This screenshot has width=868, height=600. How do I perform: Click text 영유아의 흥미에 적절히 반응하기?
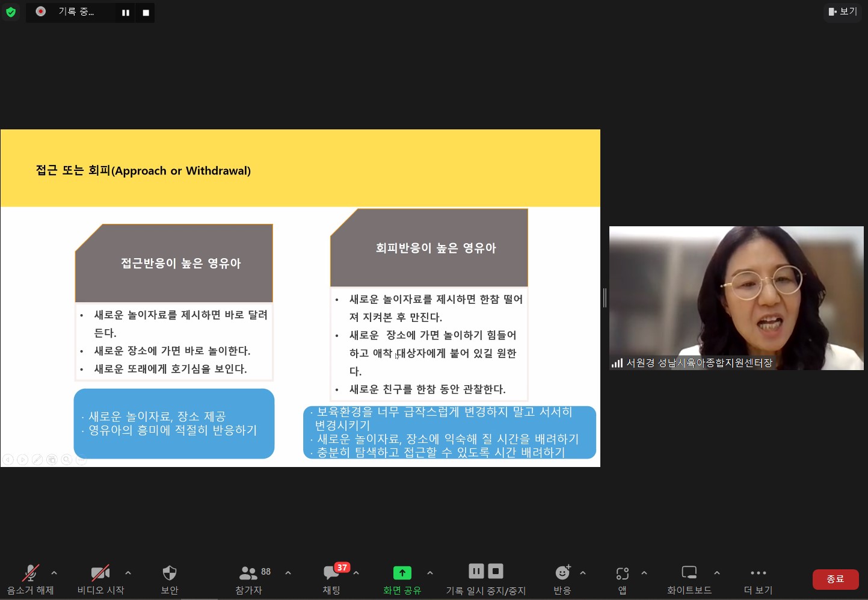(173, 430)
